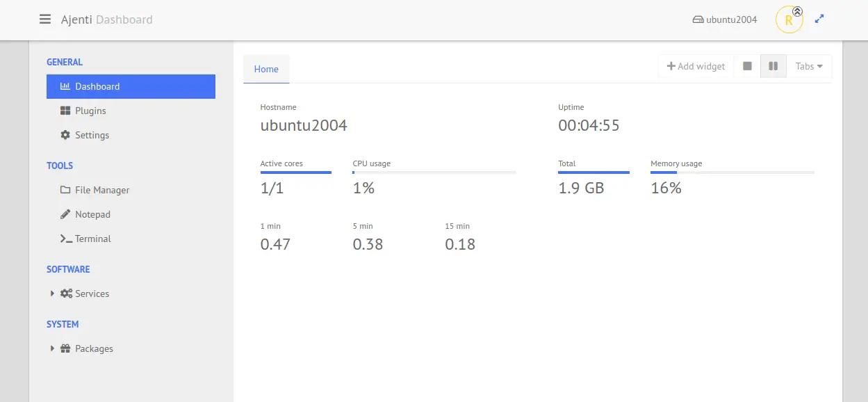Click the Notepad pencil icon
The height and width of the screenshot is (402, 868).
pos(65,214)
